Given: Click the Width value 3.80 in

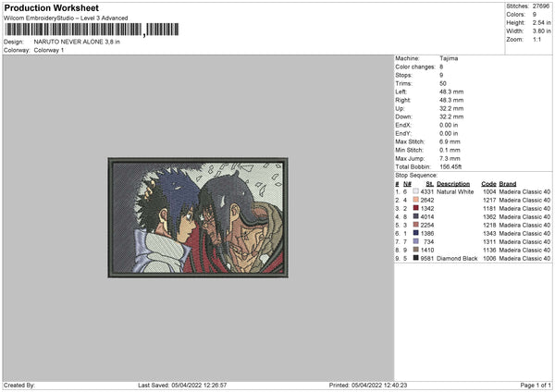Looking at the screenshot, I should [x=541, y=31].
